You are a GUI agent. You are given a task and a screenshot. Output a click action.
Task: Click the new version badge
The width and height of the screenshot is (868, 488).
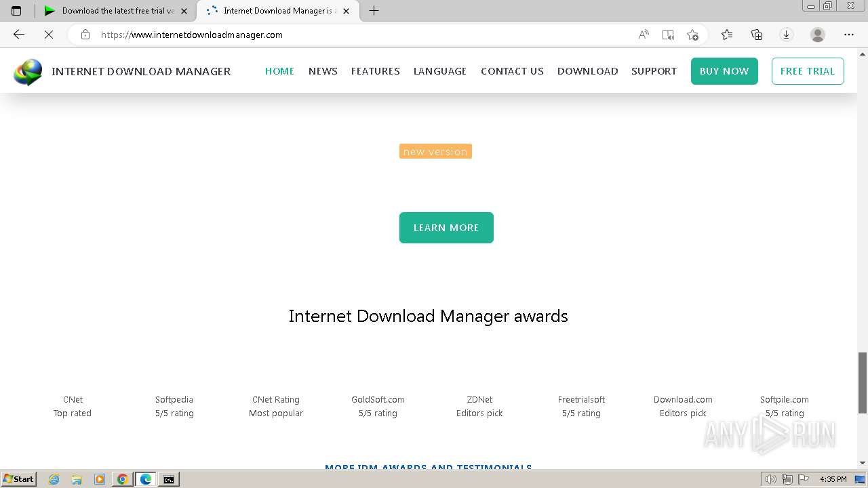[435, 151]
